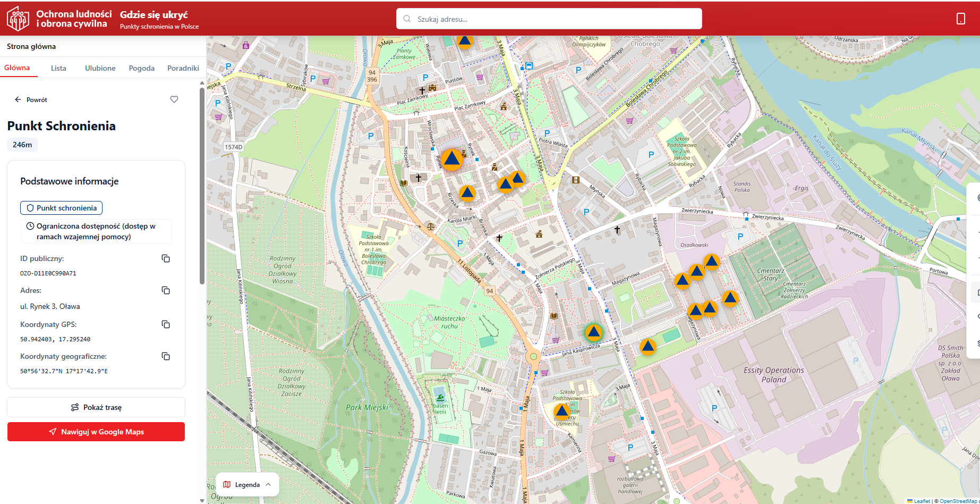Expand the Legenda panel on map
Screen dimensions: 980x504
[248, 484]
